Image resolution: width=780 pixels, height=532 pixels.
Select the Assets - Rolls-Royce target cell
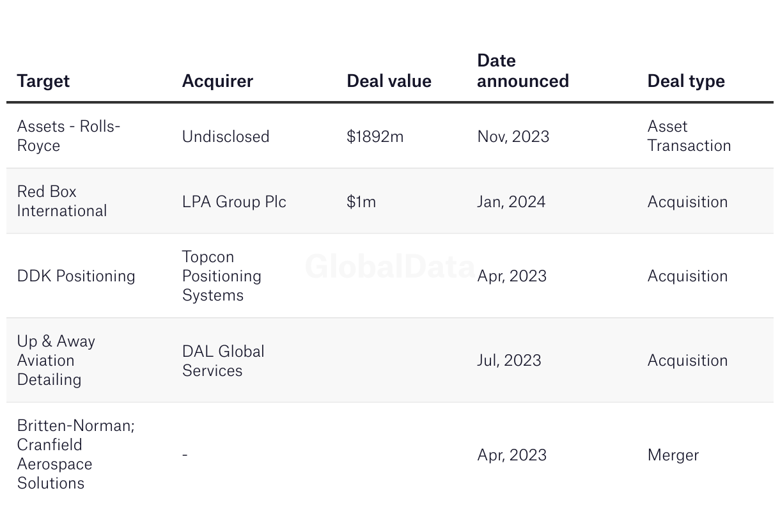pyautogui.click(x=68, y=136)
